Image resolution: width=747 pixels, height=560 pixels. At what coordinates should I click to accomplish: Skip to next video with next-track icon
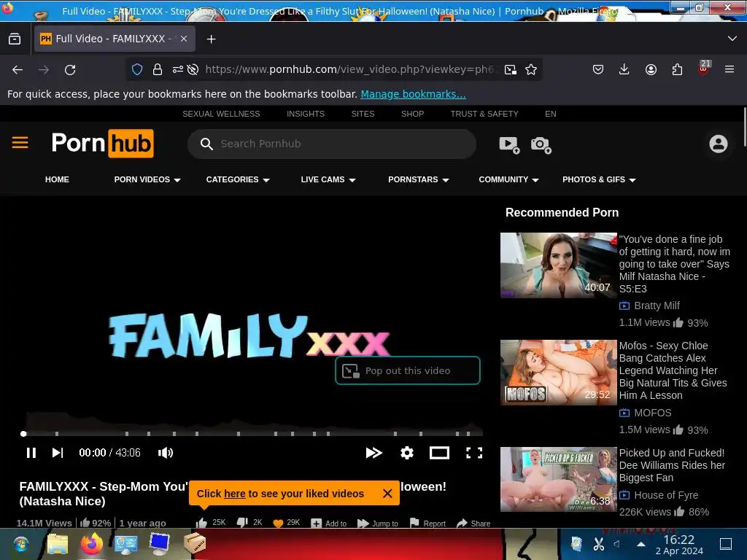pos(58,453)
